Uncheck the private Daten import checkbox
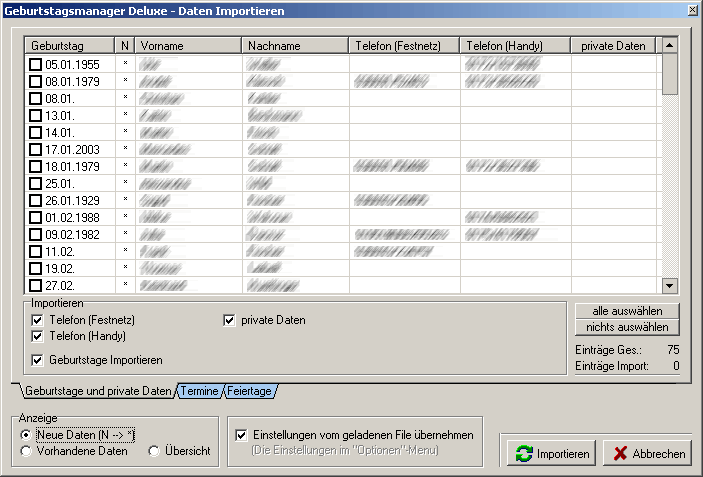 (229, 320)
